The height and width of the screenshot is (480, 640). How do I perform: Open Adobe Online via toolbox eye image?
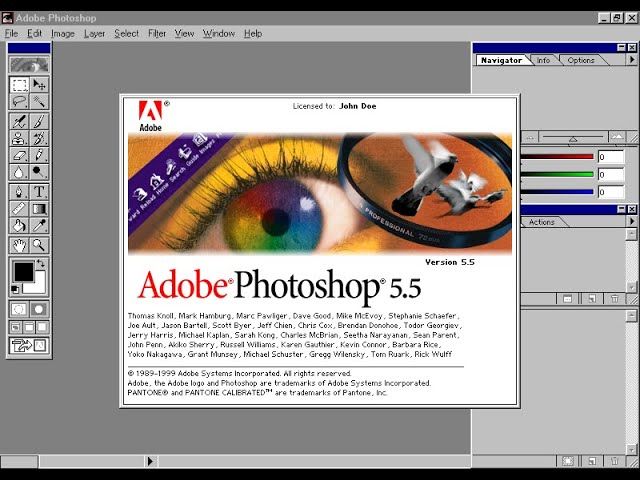tap(29, 64)
